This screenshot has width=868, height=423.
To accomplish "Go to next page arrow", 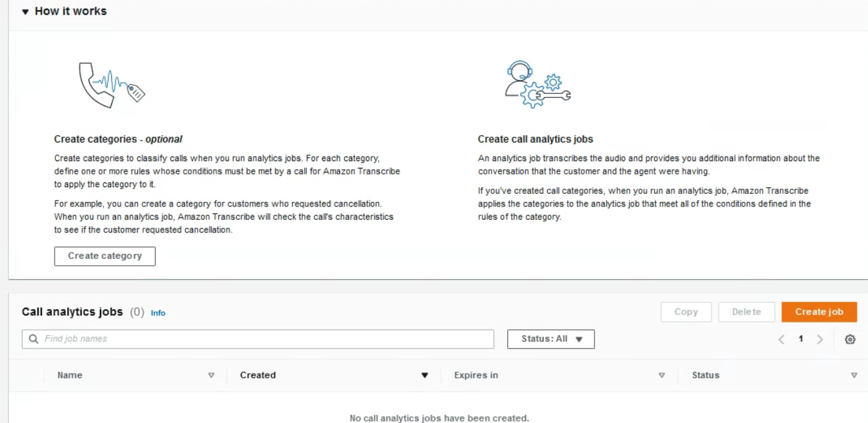I will 820,340.
